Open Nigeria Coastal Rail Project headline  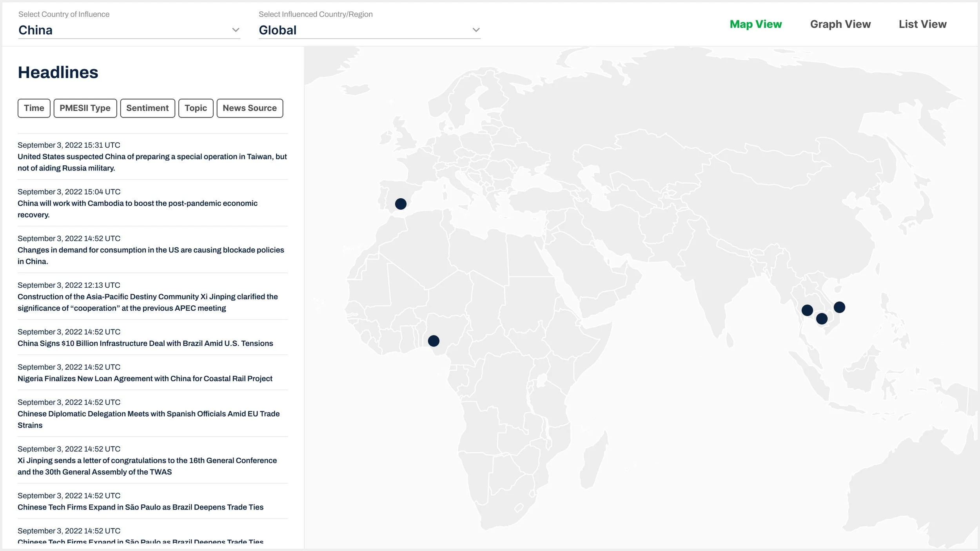coord(145,379)
